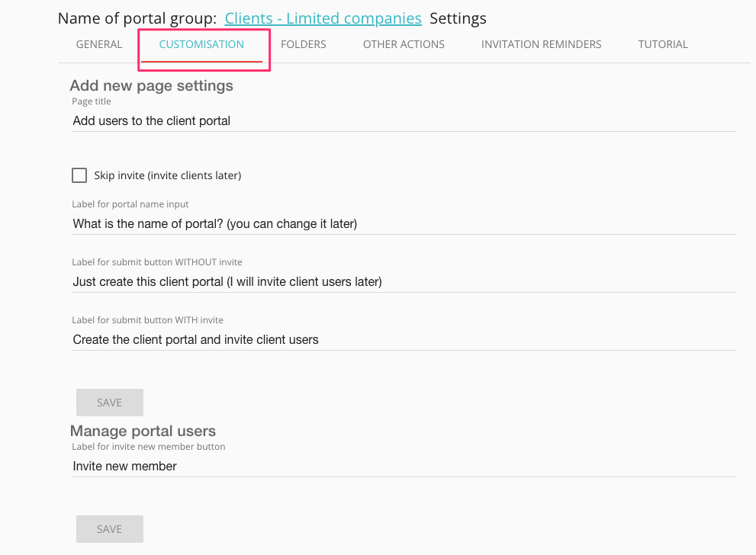Go to the Other Actions tab
This screenshot has width=756, height=555.
pyautogui.click(x=404, y=44)
